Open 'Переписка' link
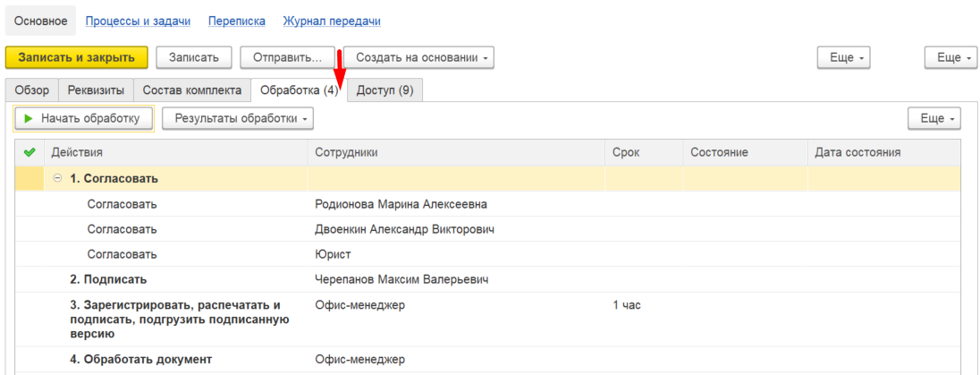This screenshot has height=375, width=980. [237, 21]
